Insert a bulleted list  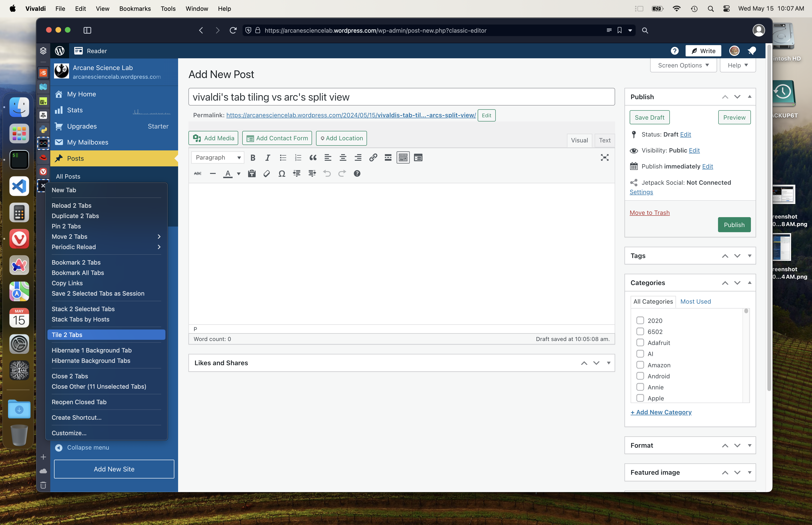283,157
